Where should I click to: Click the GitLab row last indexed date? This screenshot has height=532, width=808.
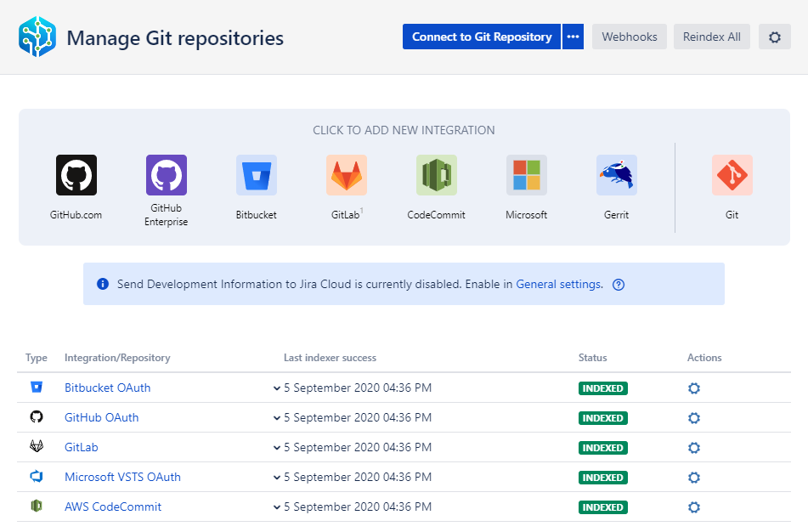[358, 448]
